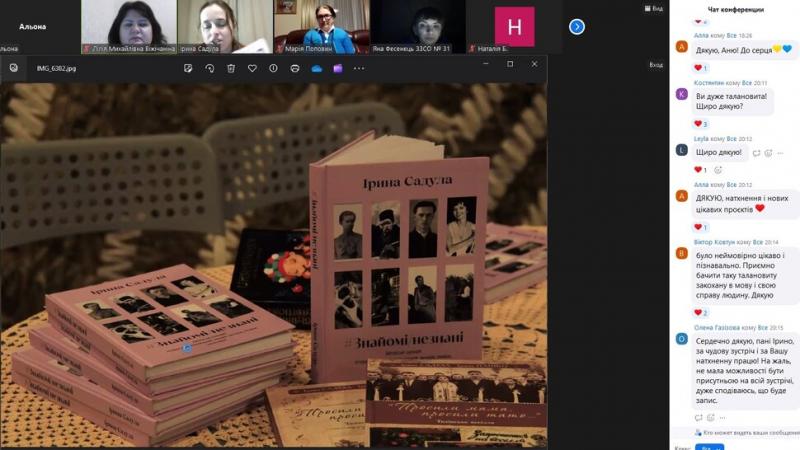Print the photo via printer icon
The height and width of the screenshot is (450, 800).
[x=295, y=68]
